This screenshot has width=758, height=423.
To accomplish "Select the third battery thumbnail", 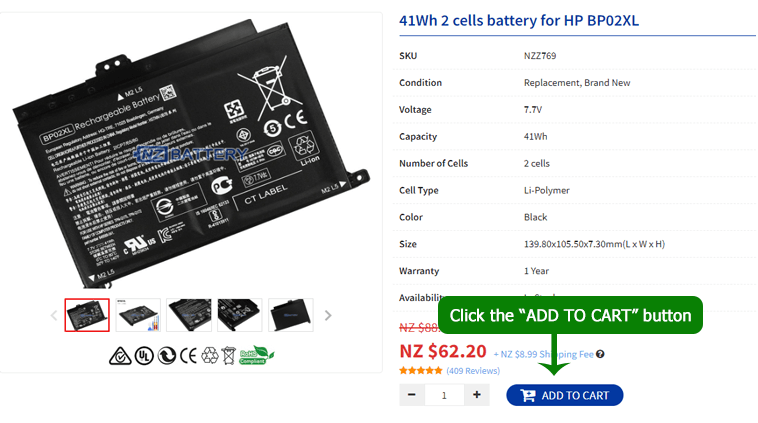I will 189,315.
